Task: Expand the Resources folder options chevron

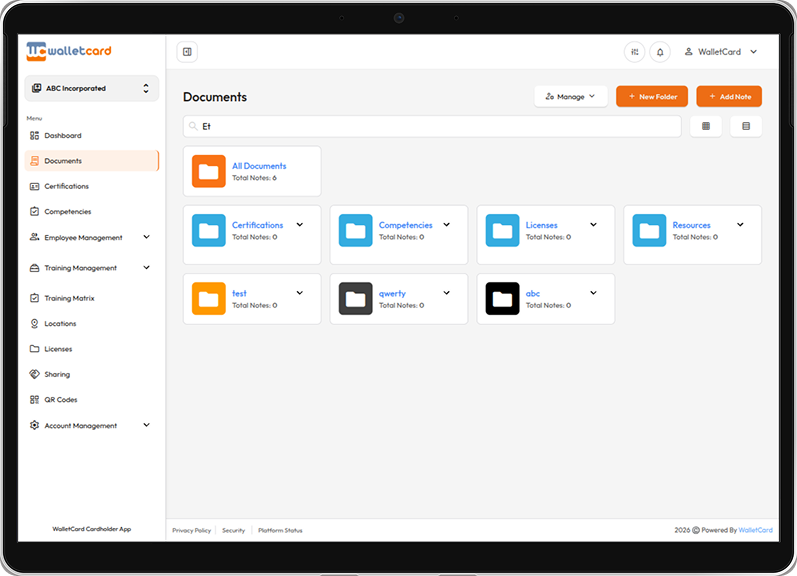Action: 740,225
